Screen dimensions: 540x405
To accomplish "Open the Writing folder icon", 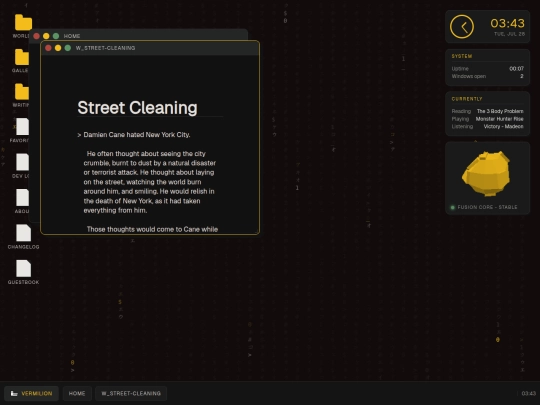I will click(x=22, y=92).
